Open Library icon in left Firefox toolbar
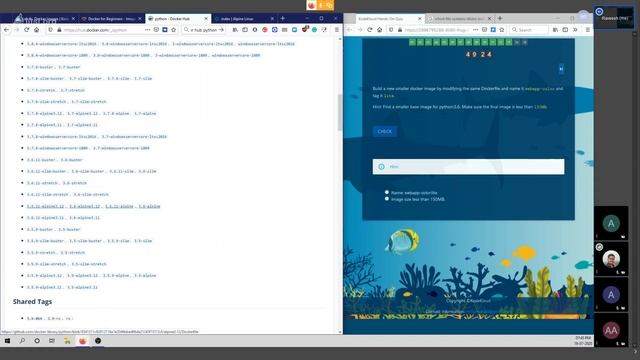 coord(235,30)
